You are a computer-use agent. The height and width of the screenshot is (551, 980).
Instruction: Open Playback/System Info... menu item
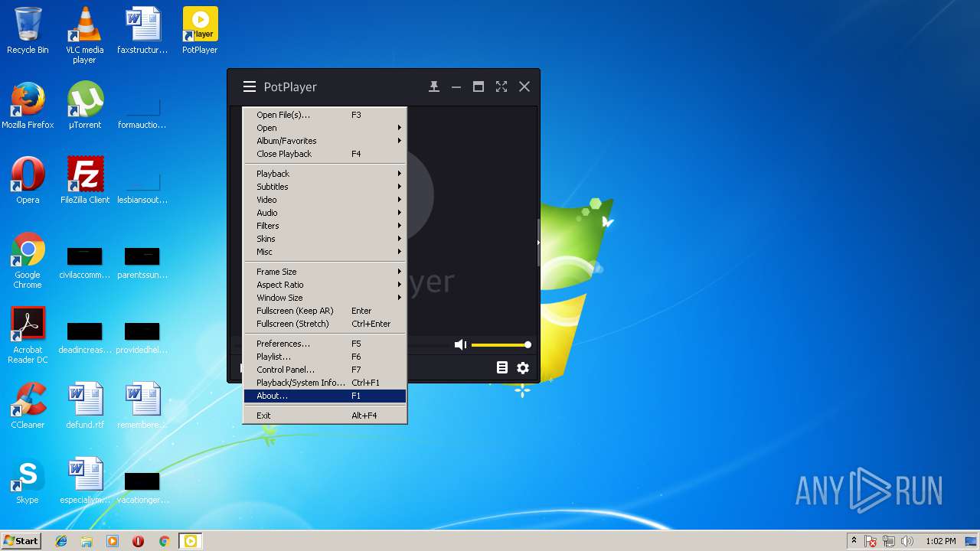click(x=325, y=383)
